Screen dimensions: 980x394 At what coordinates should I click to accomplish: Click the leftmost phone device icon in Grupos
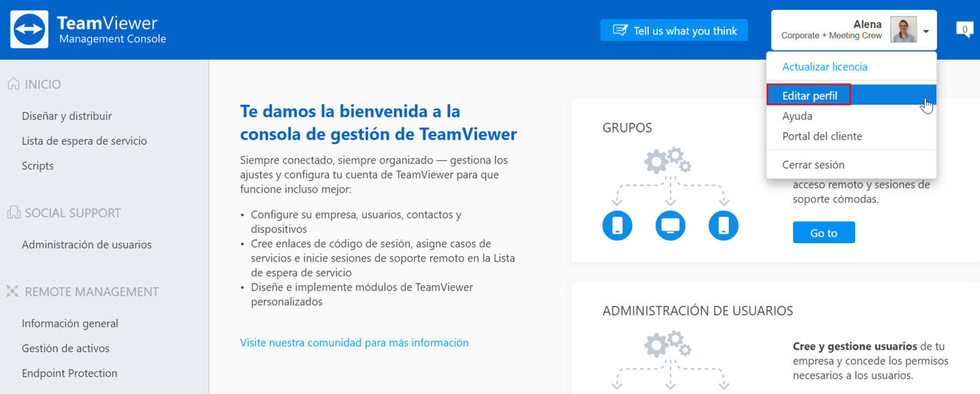pos(617,225)
